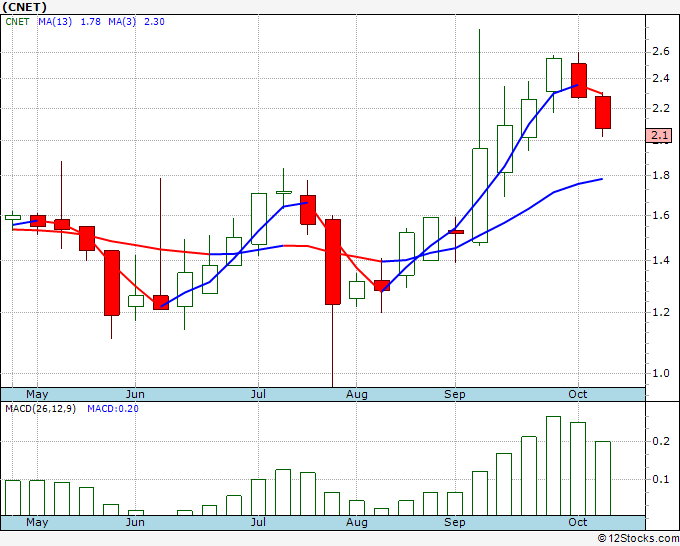Image resolution: width=680 pixels, height=546 pixels.
Task: Click the 12Stocks.com copyright link
Action: point(638,538)
